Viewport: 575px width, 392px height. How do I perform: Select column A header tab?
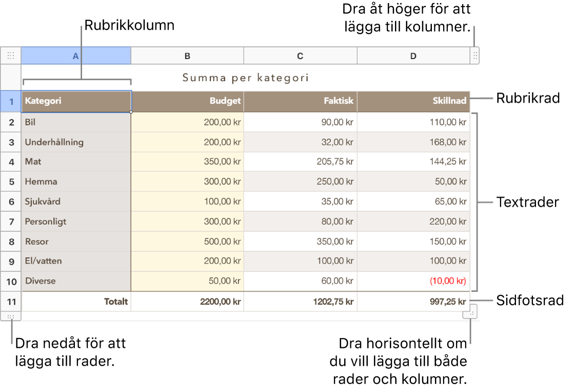point(75,55)
